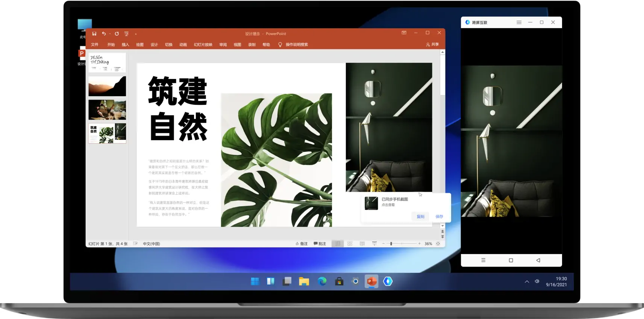Switch to the 幻灯片放映 tab
Viewport: 644px width, 319px height.
(203, 45)
